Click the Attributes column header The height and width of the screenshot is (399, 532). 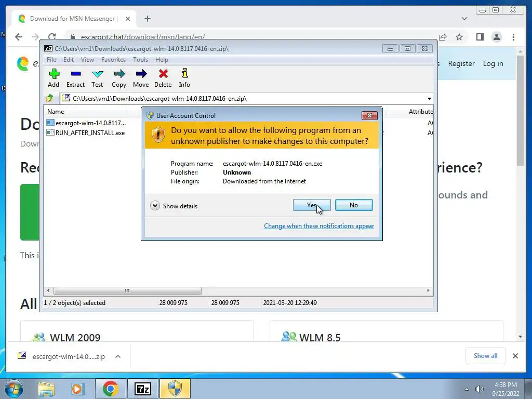(420, 112)
